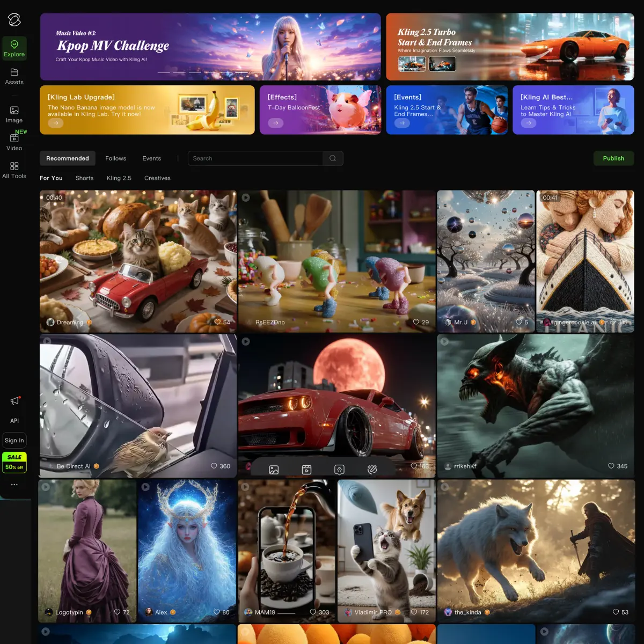The width and height of the screenshot is (644, 644).
Task: Select Assets in the left sidebar
Action: pos(14,77)
